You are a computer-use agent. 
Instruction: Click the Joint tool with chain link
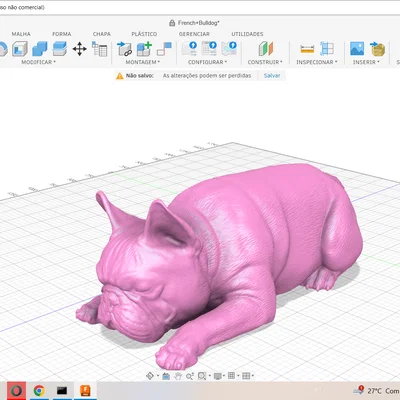coord(124,49)
